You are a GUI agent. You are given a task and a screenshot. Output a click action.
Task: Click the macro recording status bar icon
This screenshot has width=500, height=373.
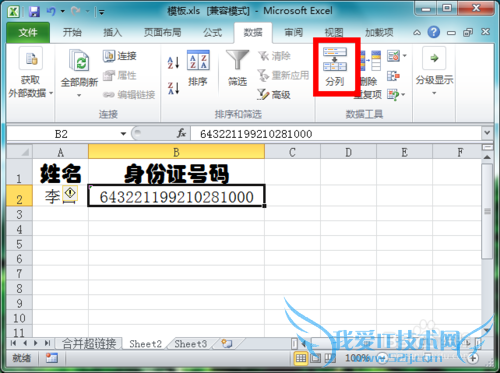(x=52, y=358)
